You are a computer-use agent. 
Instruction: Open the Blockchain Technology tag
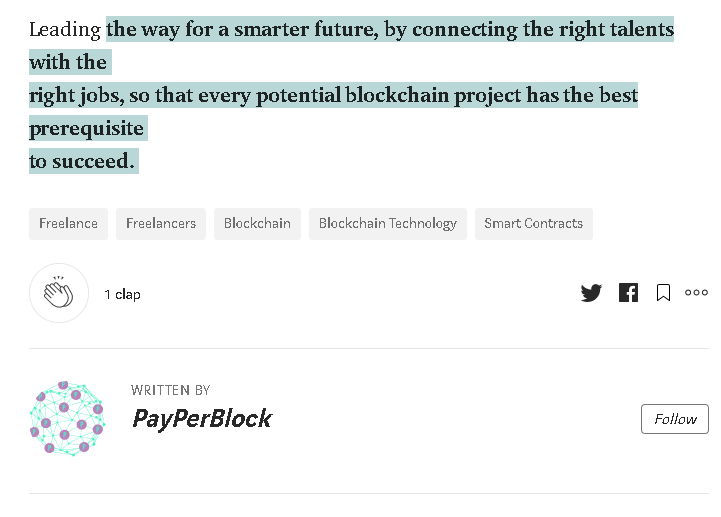pos(388,224)
